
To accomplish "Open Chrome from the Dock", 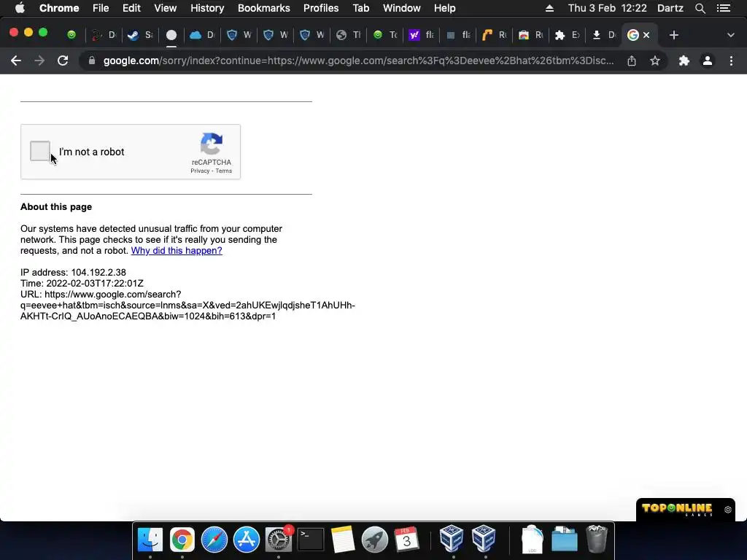I will coord(182,540).
